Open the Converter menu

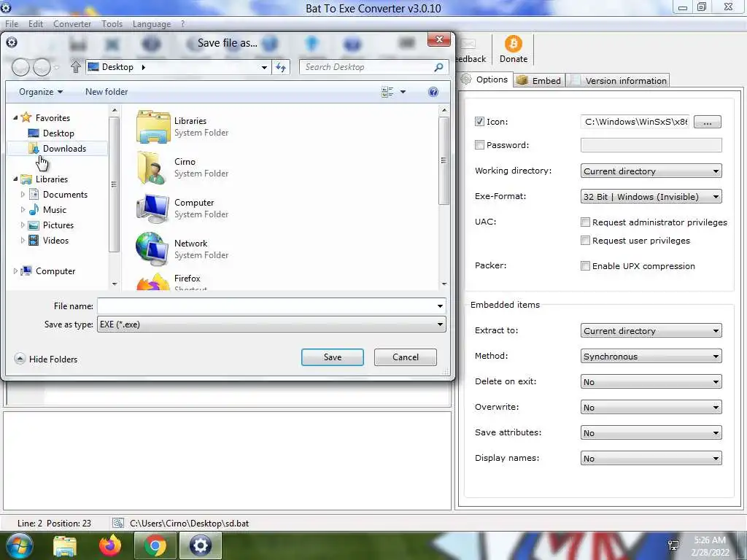tap(72, 24)
